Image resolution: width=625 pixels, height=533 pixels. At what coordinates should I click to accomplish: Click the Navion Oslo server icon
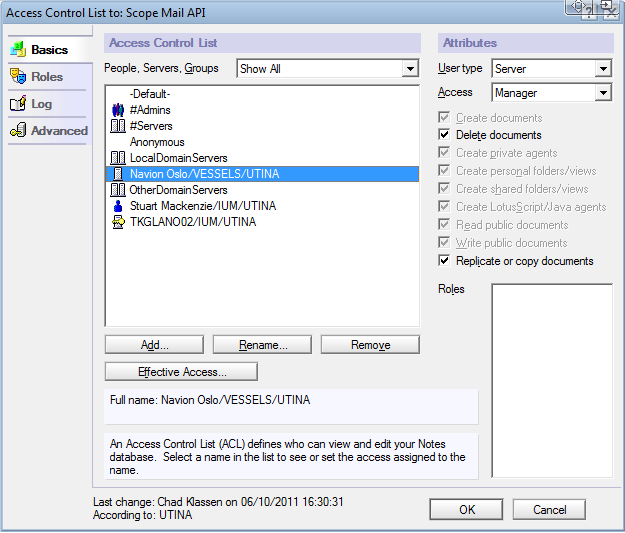118,174
